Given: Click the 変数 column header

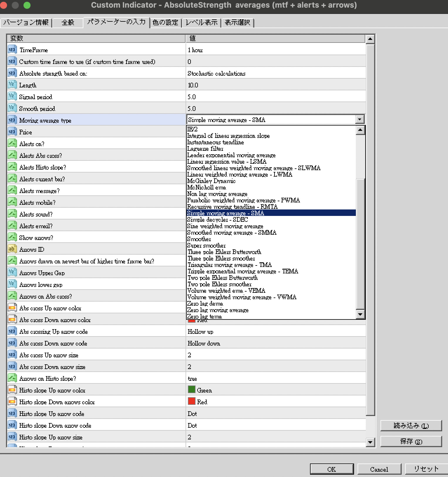Looking at the screenshot, I should point(96,38).
